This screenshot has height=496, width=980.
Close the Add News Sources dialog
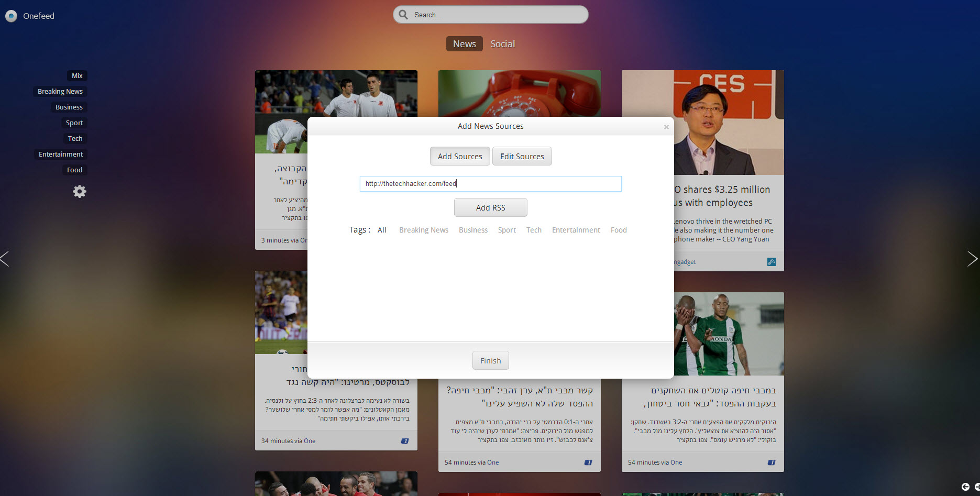[x=666, y=127]
